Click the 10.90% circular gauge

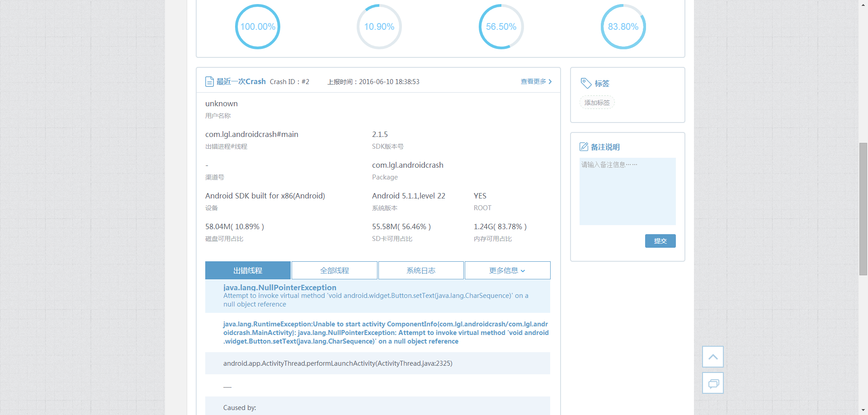[x=379, y=27]
